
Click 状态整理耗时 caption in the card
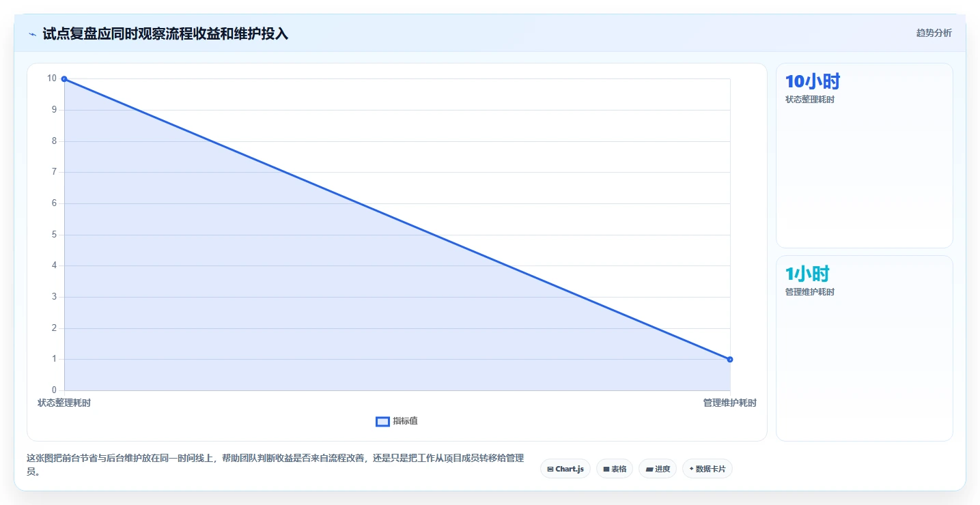(810, 100)
